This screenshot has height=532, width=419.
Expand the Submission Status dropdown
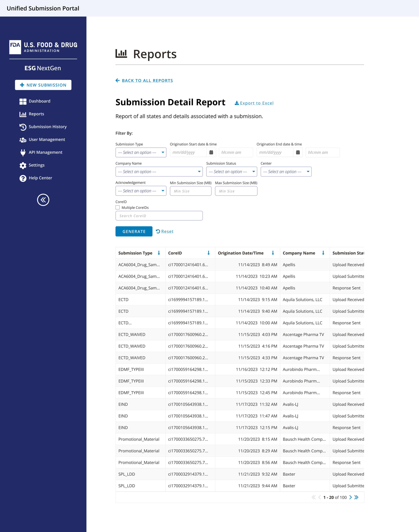point(232,172)
